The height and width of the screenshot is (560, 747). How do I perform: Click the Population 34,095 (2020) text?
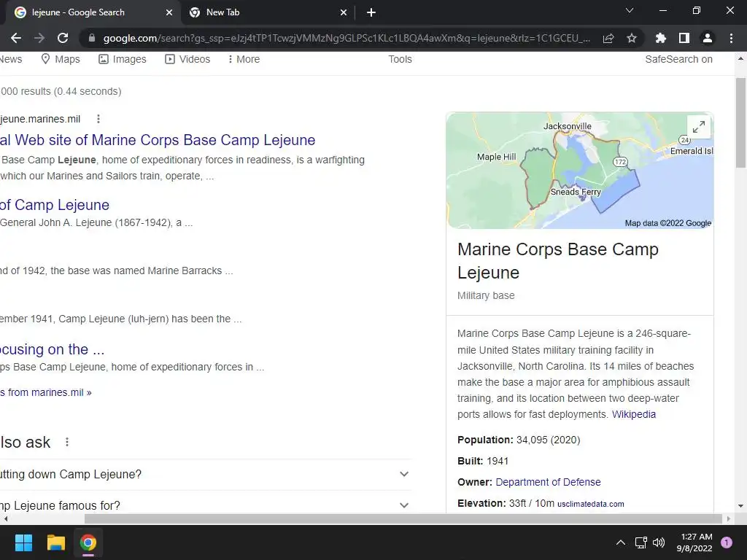coord(519,440)
